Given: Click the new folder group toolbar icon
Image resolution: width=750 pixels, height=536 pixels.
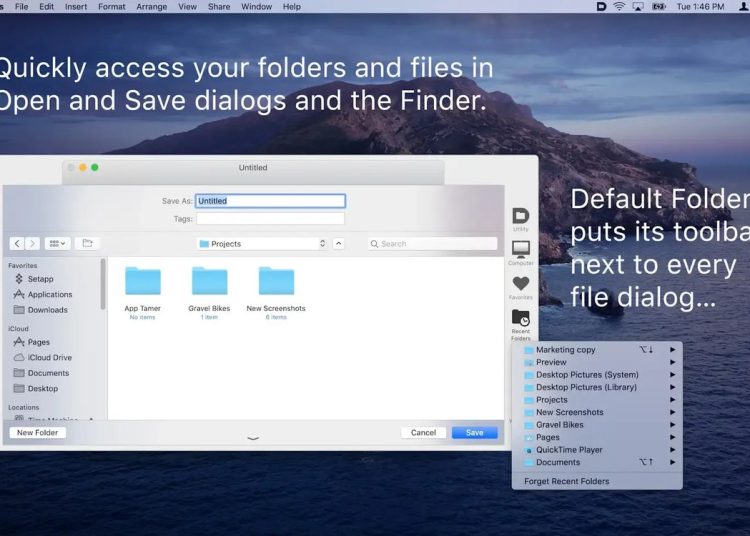Looking at the screenshot, I should [x=87, y=243].
